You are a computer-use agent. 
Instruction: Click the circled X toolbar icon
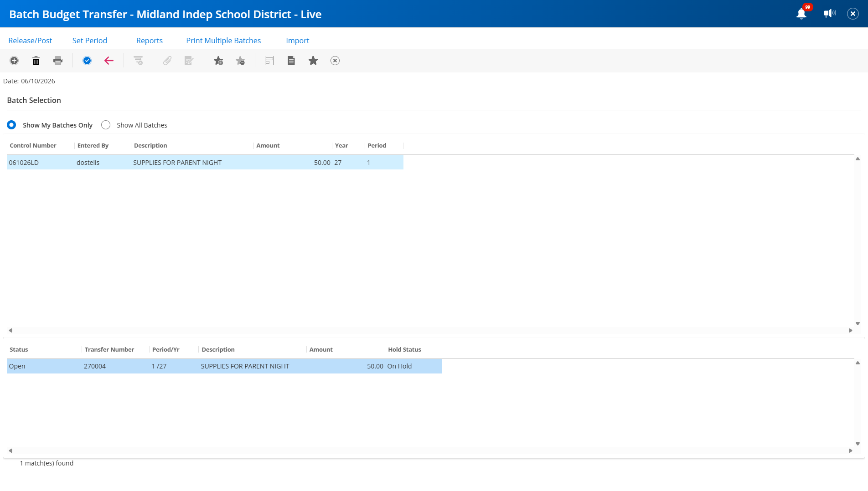(x=335, y=61)
